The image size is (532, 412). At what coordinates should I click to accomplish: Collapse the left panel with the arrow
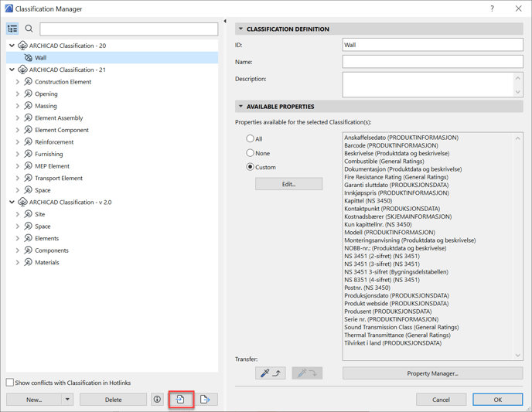(x=225, y=21)
